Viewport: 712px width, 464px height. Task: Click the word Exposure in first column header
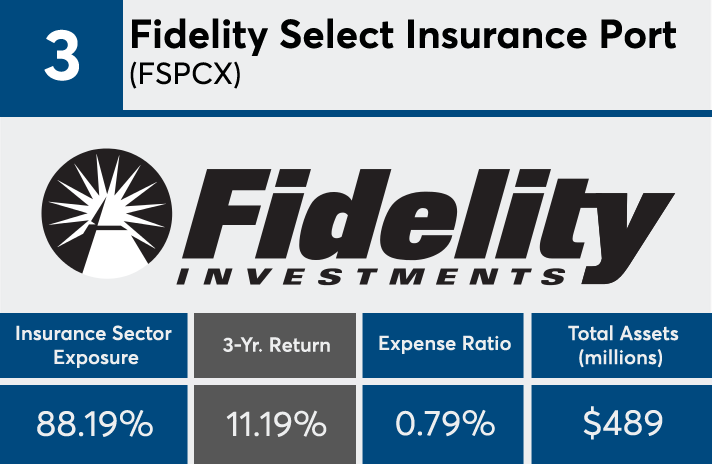point(96,358)
